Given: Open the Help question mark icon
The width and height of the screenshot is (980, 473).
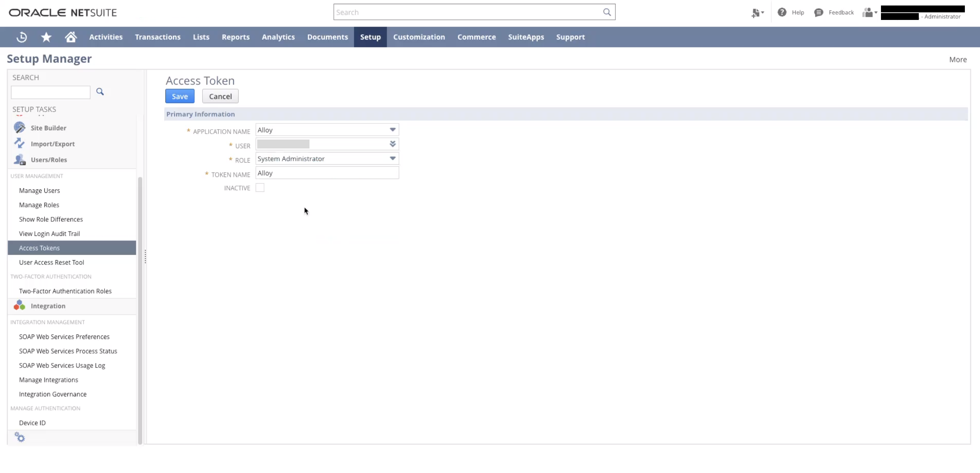Looking at the screenshot, I should click(x=782, y=12).
